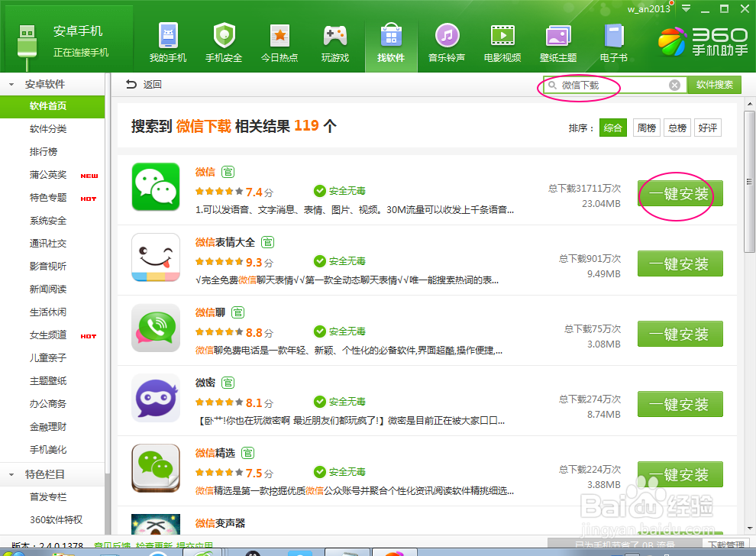This screenshot has width=756, height=556.
Task: Open 电子书 book section
Action: (x=614, y=43)
